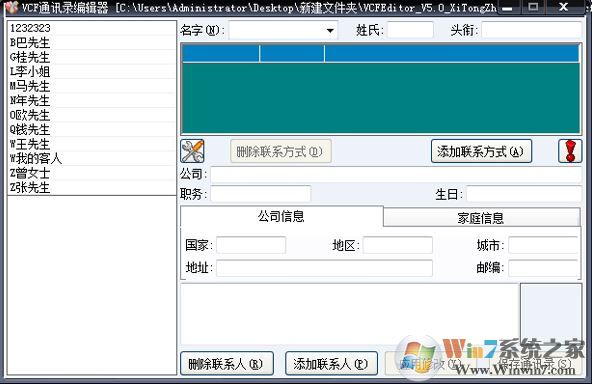Click the 添加联系人 (P) button
This screenshot has height=384, width=592.
click(x=331, y=364)
